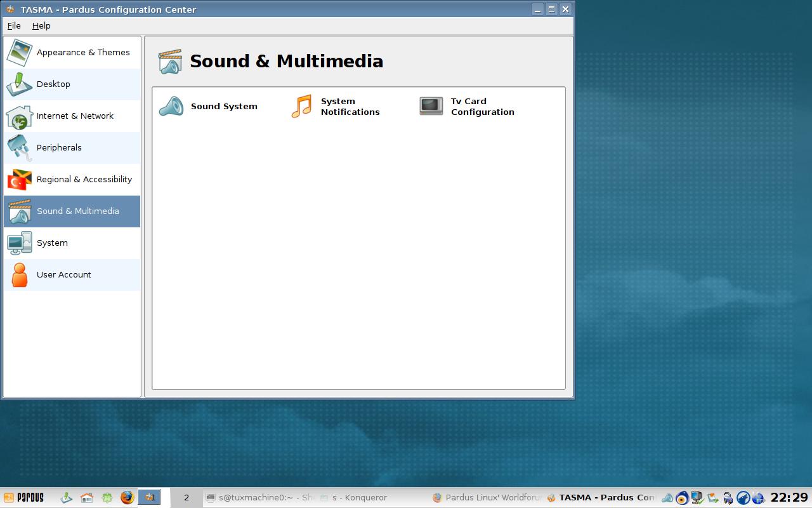Click the Regional & Accessibility label

(84, 180)
